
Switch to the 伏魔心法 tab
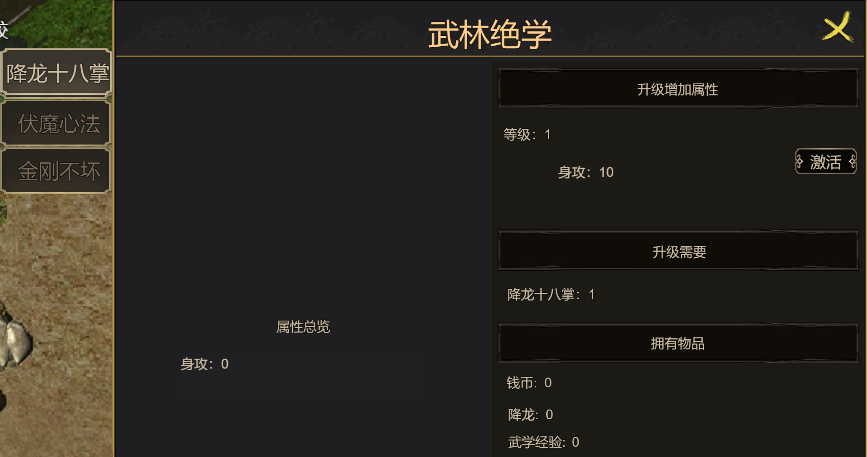click(57, 123)
